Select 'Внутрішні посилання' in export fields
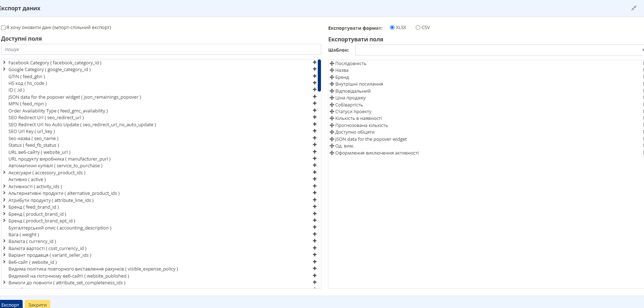 (x=359, y=84)
